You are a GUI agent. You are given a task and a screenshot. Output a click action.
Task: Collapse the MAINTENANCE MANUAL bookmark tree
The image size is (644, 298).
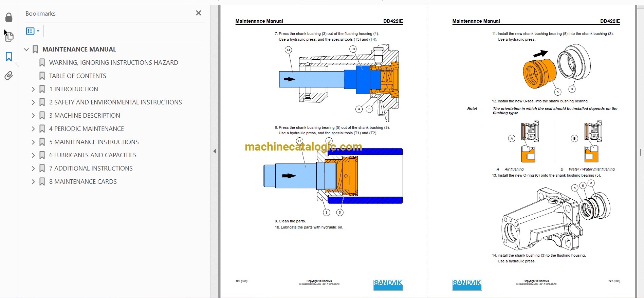[26, 49]
